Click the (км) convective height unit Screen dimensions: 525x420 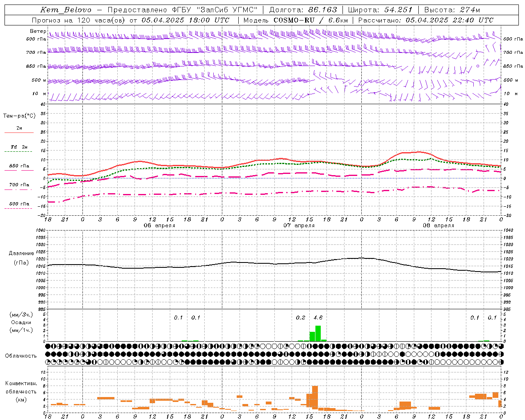coord(21,399)
